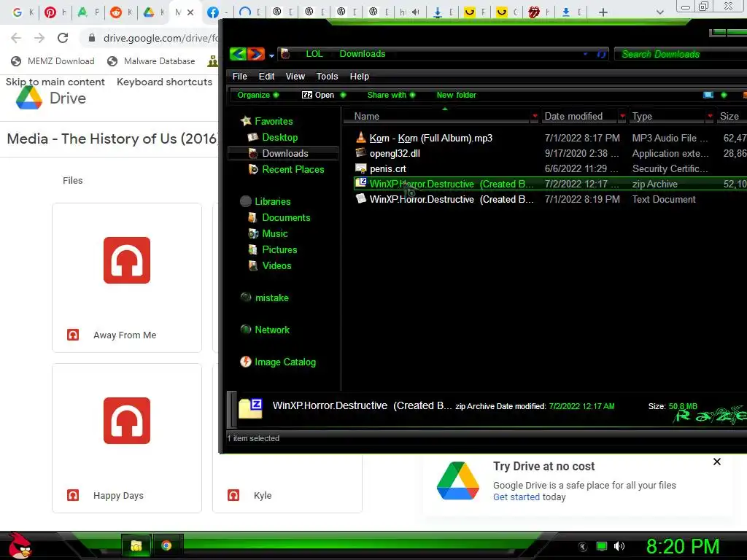Select the penis.crt certificate file
Image resolution: width=747 pixels, height=560 pixels.
[x=388, y=168]
